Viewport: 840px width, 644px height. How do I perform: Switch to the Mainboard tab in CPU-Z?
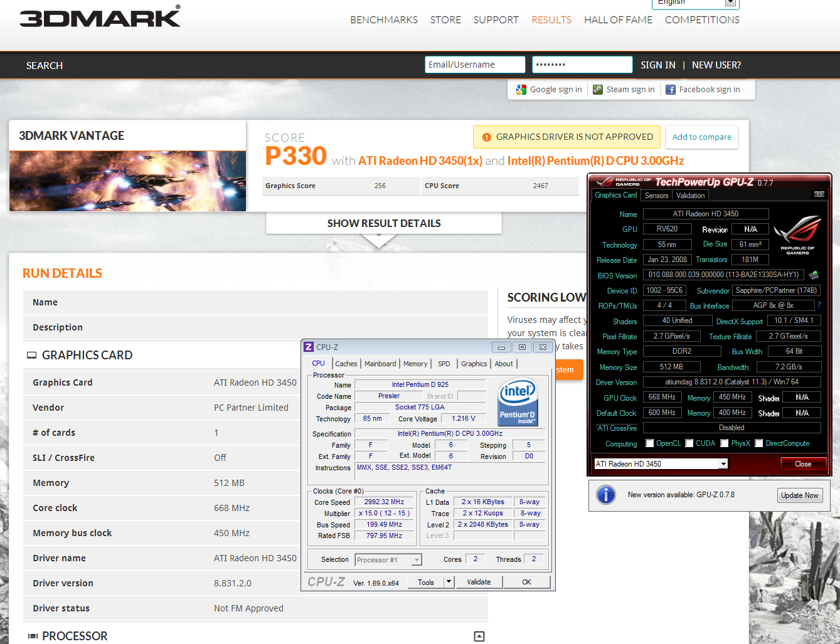(x=380, y=364)
